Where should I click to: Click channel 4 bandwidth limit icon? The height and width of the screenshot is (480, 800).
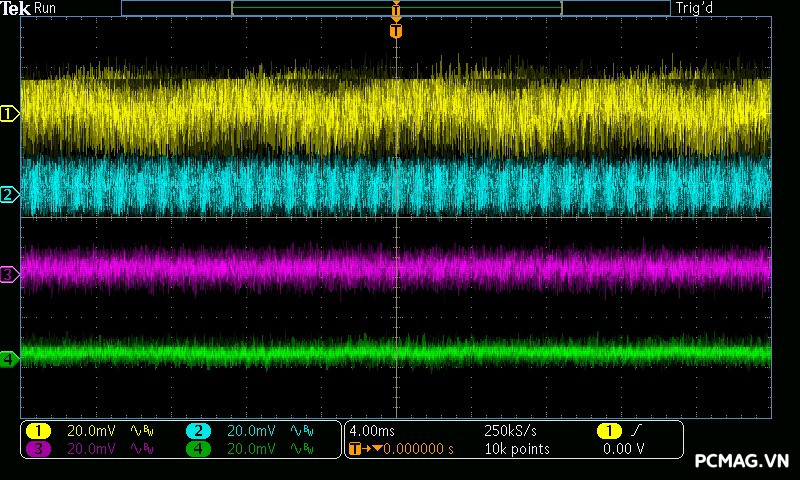coord(301,449)
